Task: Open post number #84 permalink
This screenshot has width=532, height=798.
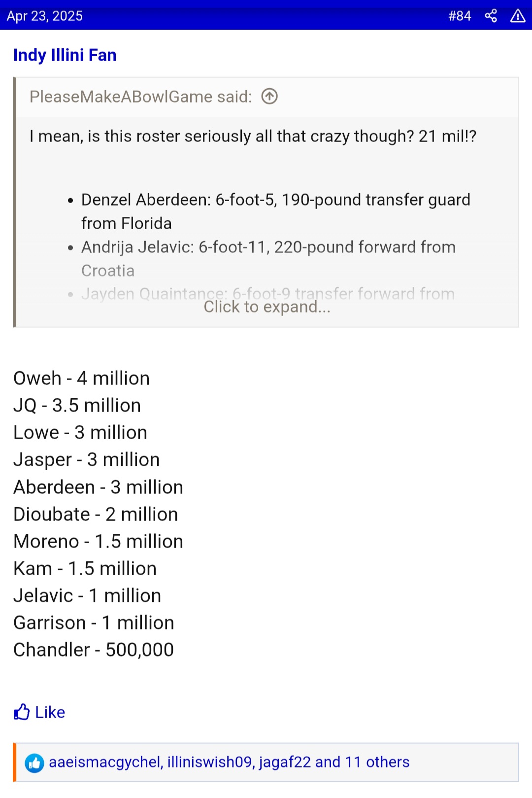Action: tap(460, 16)
